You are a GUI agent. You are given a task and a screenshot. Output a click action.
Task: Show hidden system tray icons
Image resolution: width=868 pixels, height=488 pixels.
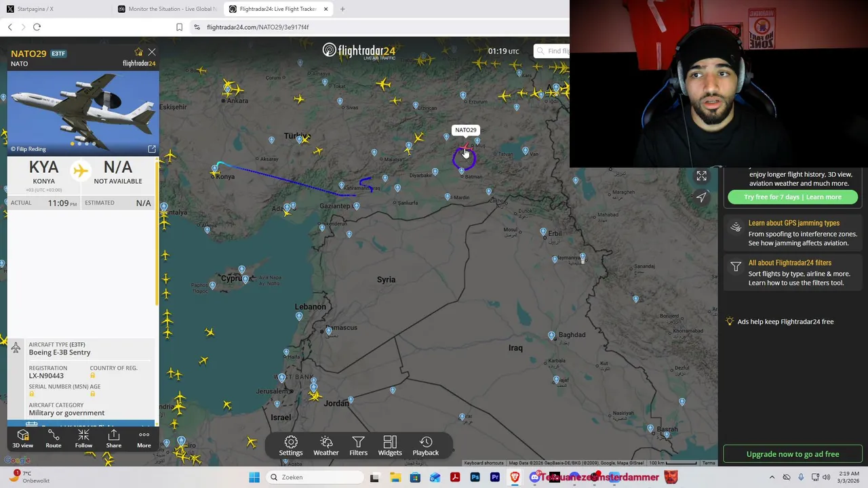[x=772, y=477]
